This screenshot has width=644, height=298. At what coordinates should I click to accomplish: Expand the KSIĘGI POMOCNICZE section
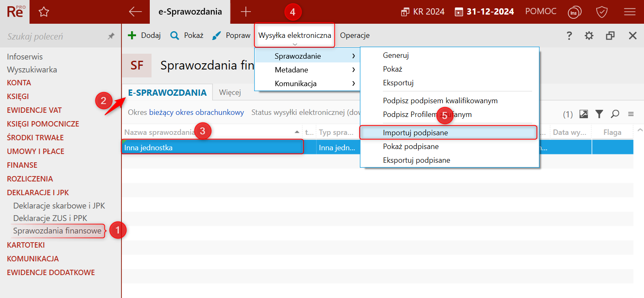click(x=43, y=124)
